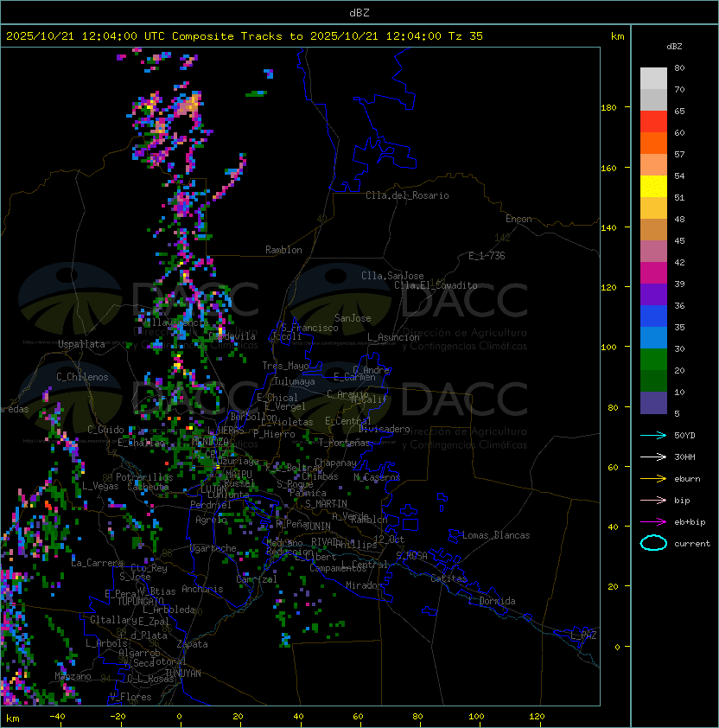This screenshot has width=719, height=728.
Task: Click the Capdevila label
Action: coord(232,336)
